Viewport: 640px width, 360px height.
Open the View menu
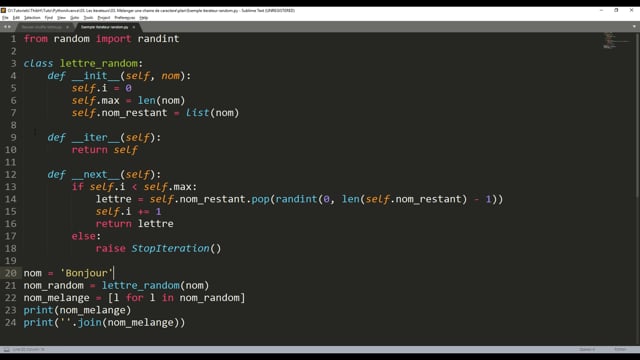click(61, 18)
